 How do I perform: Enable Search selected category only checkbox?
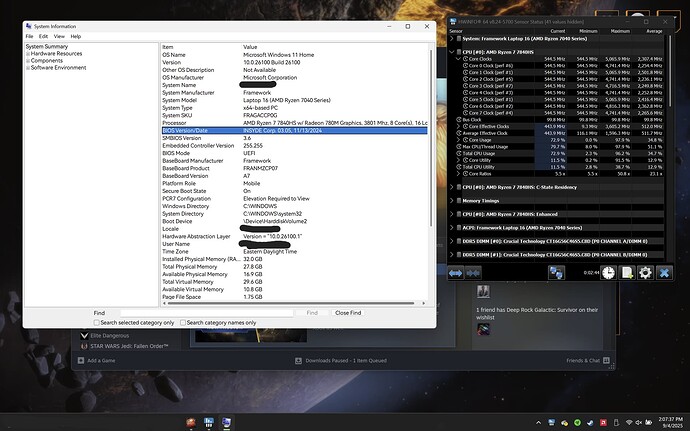[x=96, y=323]
